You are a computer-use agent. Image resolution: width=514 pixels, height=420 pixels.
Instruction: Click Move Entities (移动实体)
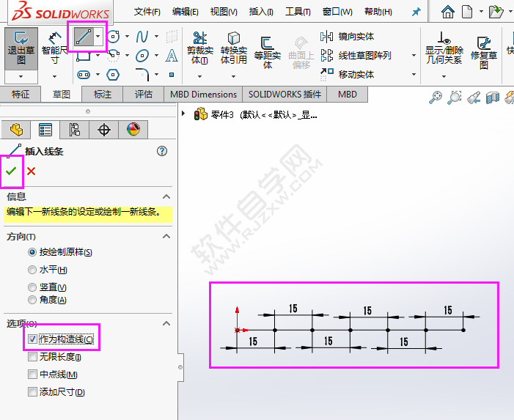[348, 74]
